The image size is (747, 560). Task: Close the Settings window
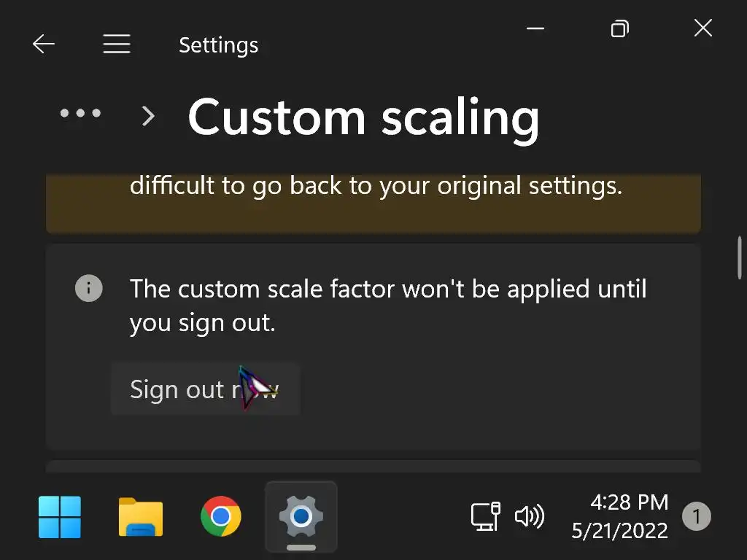[x=703, y=28]
